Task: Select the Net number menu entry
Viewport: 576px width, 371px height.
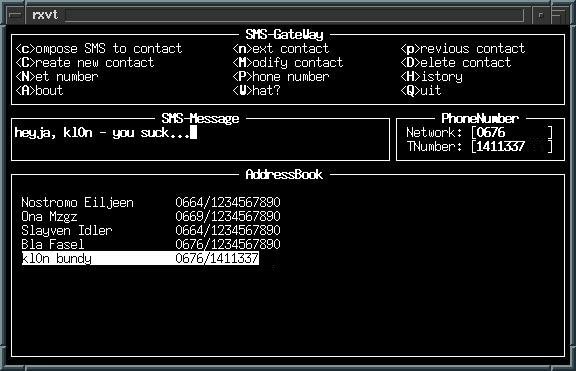Action: (57, 76)
